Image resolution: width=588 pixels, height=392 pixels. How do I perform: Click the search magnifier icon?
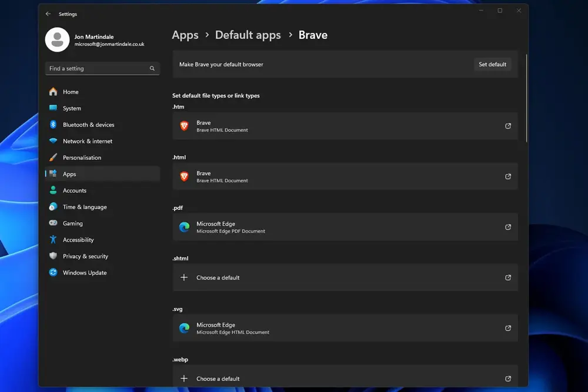(x=152, y=68)
